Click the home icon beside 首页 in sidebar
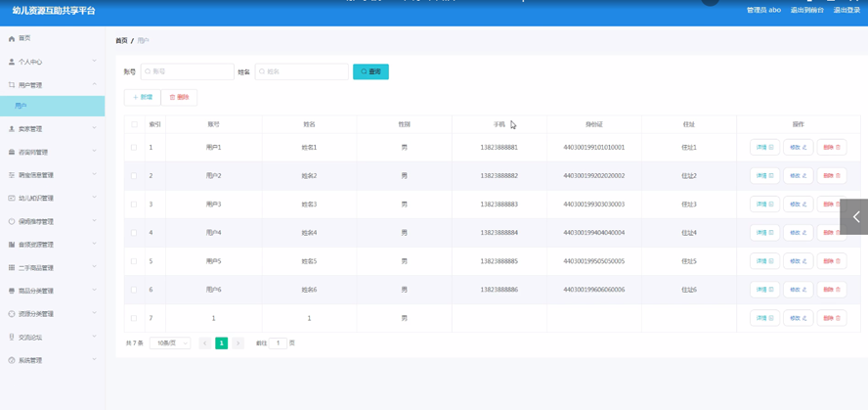868x410 pixels. [12, 39]
